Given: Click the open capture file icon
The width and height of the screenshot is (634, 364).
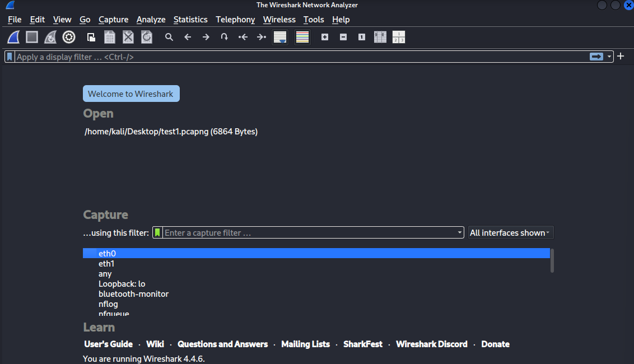Looking at the screenshot, I should coord(91,37).
